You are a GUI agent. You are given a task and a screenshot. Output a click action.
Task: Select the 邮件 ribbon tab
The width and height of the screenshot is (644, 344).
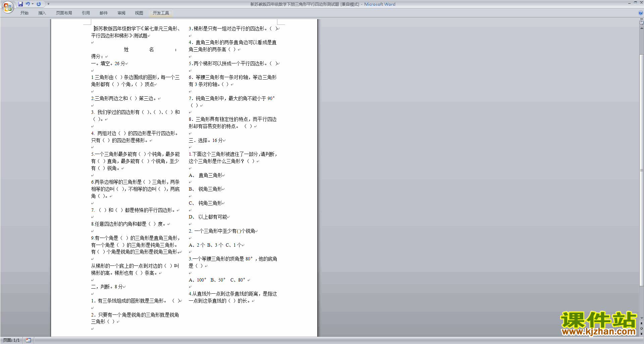coord(104,13)
